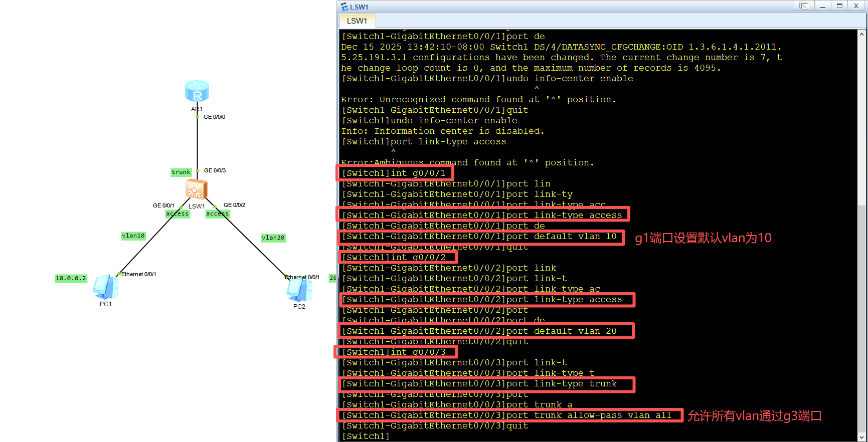The image size is (868, 442).
Task: Click the 'port trunk allow-pass vlan all' line
Action: point(507,415)
